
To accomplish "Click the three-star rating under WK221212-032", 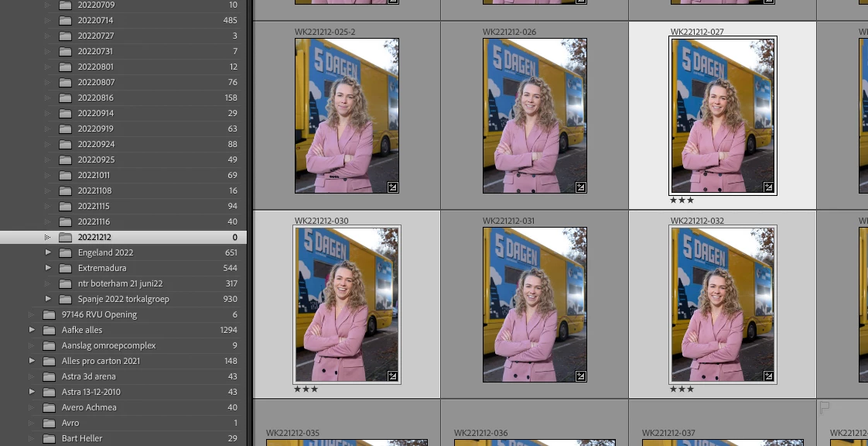I will pyautogui.click(x=682, y=389).
